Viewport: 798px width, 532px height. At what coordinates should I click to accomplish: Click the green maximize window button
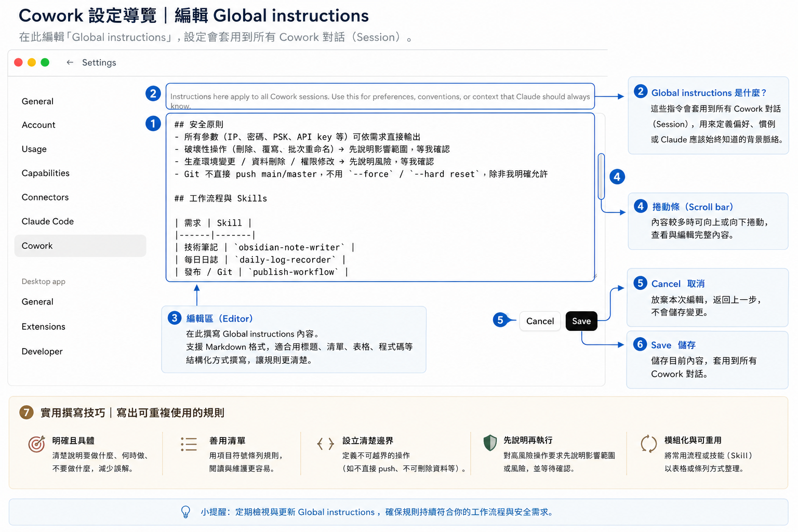point(45,62)
